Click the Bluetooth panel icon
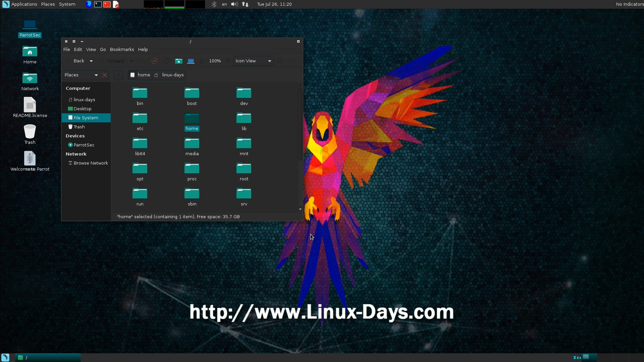This screenshot has width=644, height=362. (214, 4)
